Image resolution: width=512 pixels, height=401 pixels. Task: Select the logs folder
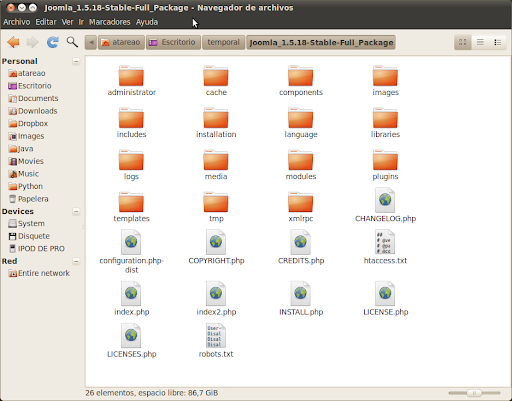point(131,165)
